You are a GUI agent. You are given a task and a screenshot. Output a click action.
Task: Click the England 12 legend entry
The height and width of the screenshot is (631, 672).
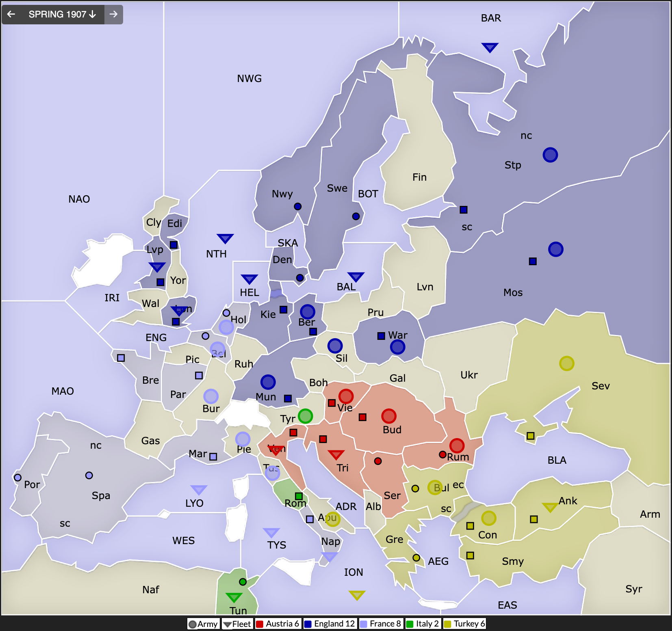[x=330, y=624]
